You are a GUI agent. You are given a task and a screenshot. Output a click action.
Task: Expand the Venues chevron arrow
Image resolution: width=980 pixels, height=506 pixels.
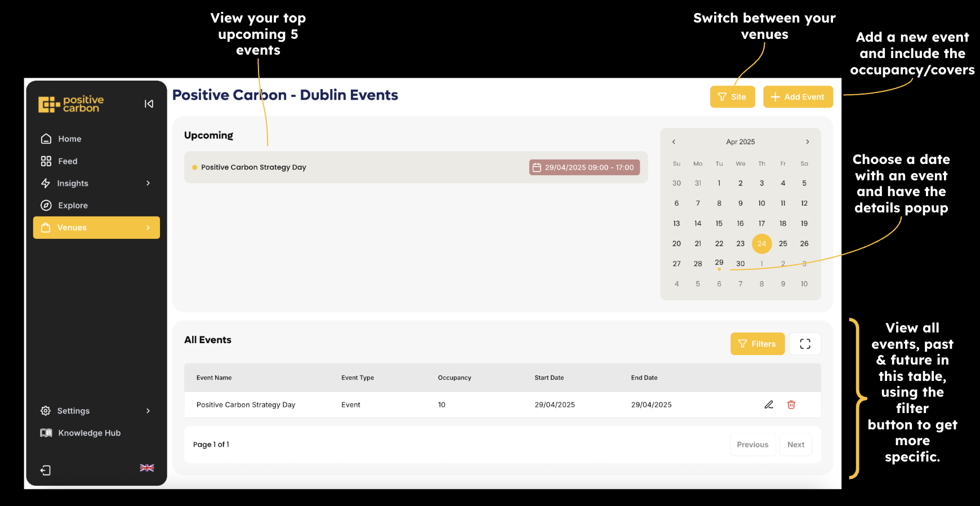[x=148, y=228]
